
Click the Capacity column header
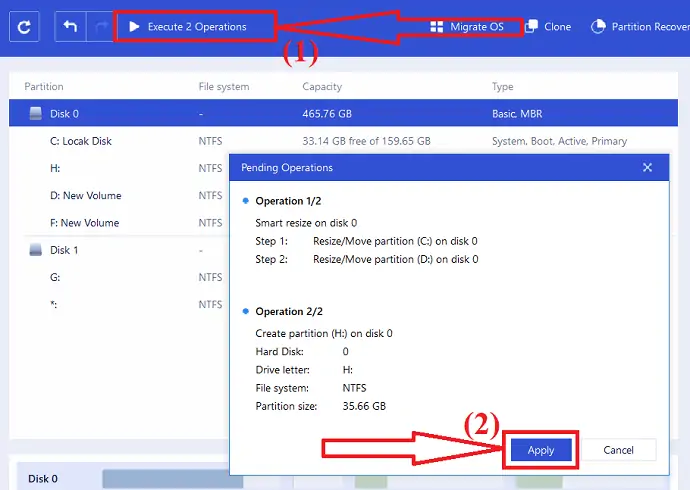pos(322,87)
